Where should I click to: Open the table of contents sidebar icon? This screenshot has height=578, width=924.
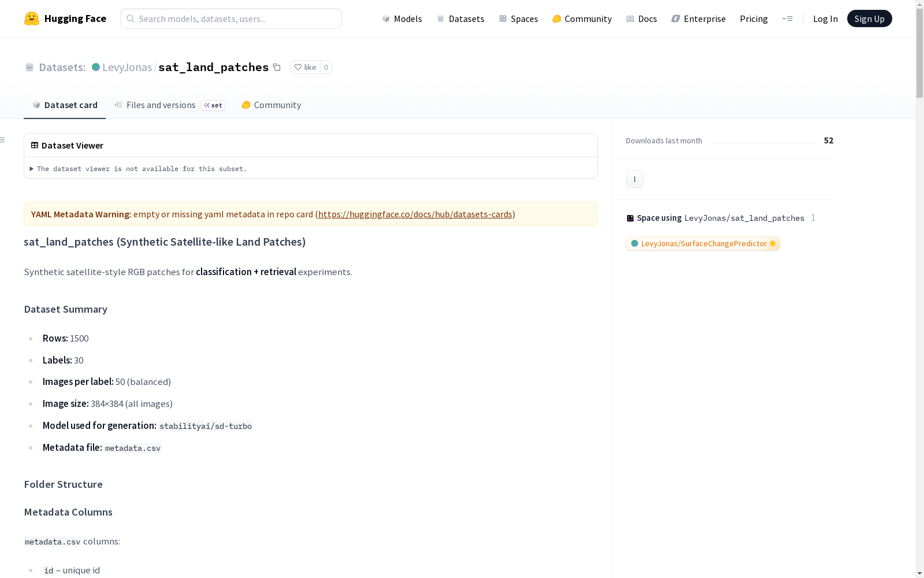click(3, 140)
